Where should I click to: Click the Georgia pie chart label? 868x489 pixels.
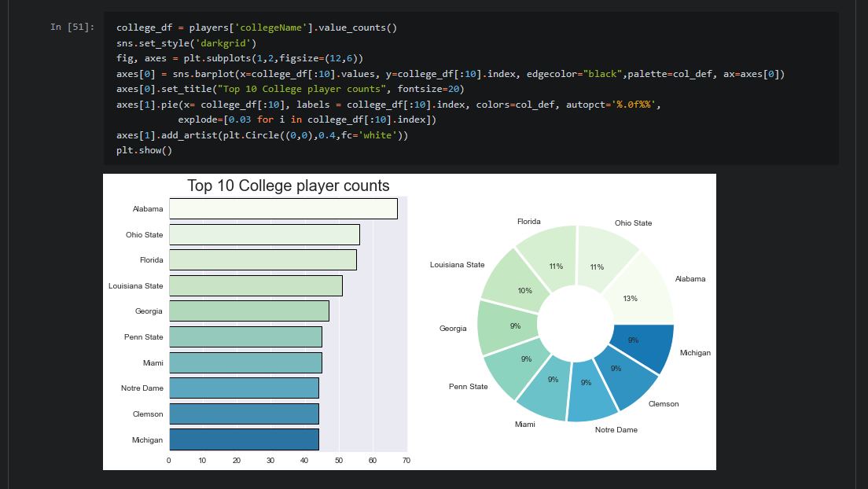[x=453, y=329]
